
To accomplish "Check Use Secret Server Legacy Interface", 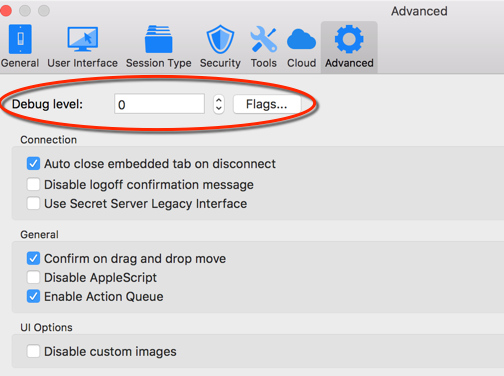I will pos(33,203).
